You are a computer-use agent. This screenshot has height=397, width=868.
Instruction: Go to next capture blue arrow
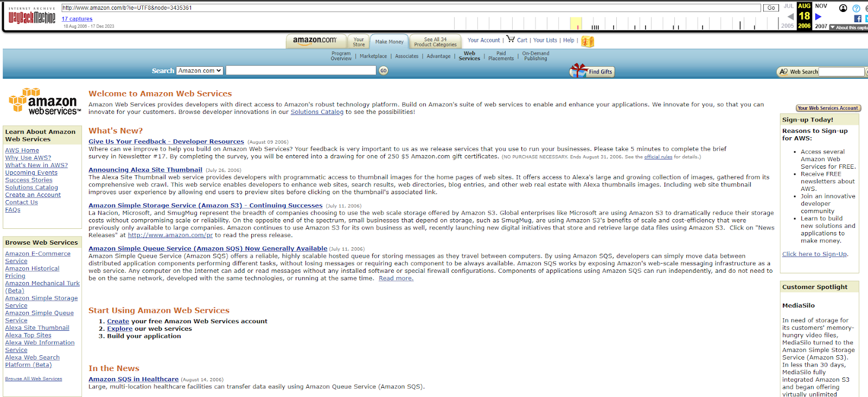(x=818, y=17)
